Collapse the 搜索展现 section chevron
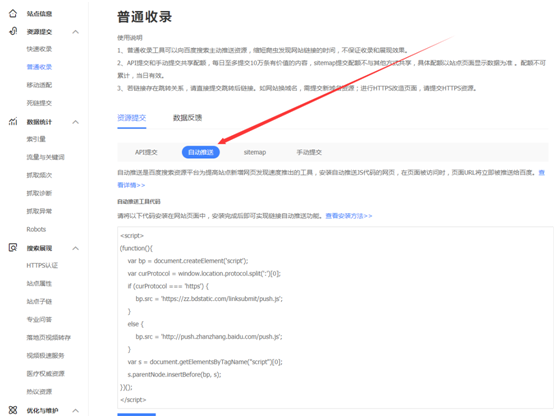558x418 pixels. (75, 248)
